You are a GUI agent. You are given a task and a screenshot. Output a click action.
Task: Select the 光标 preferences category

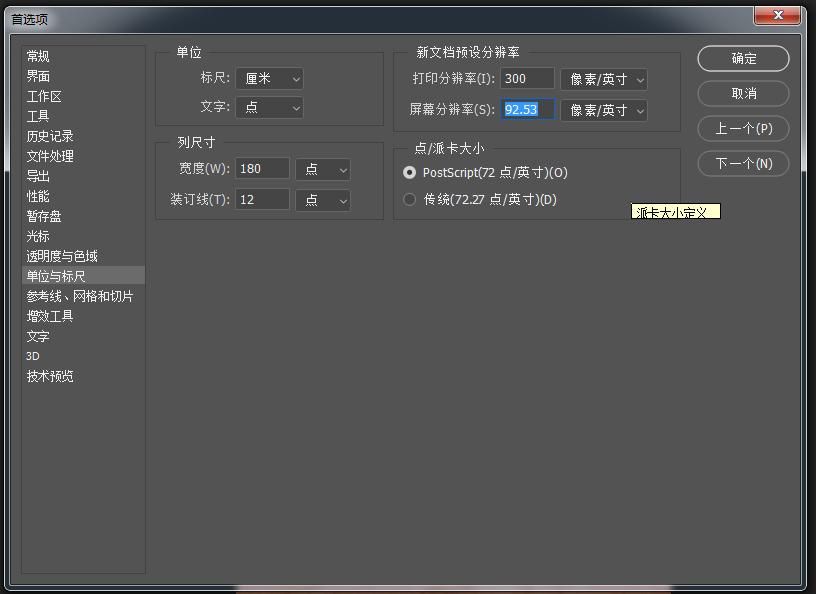37,236
